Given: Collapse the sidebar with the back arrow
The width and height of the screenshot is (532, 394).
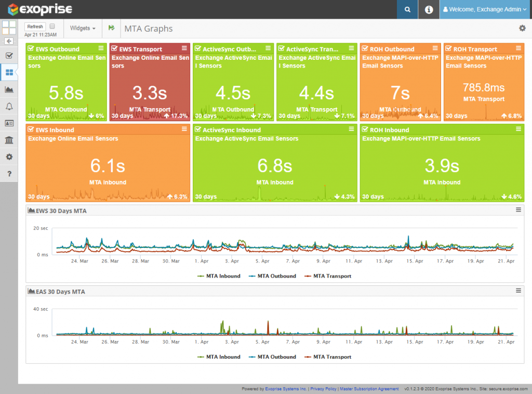Looking at the screenshot, I should (8, 41).
